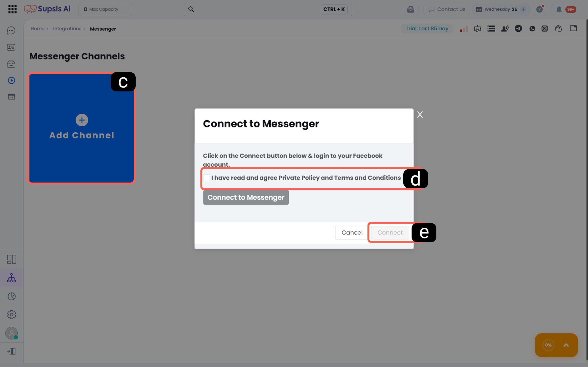
Task: Open the settings gear icon
Action: 11,314
